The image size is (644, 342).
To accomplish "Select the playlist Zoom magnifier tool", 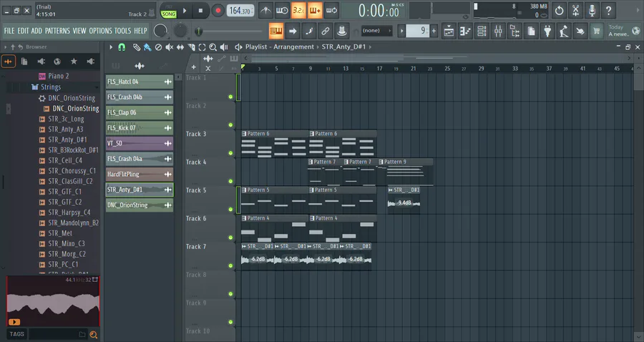I will [213, 47].
